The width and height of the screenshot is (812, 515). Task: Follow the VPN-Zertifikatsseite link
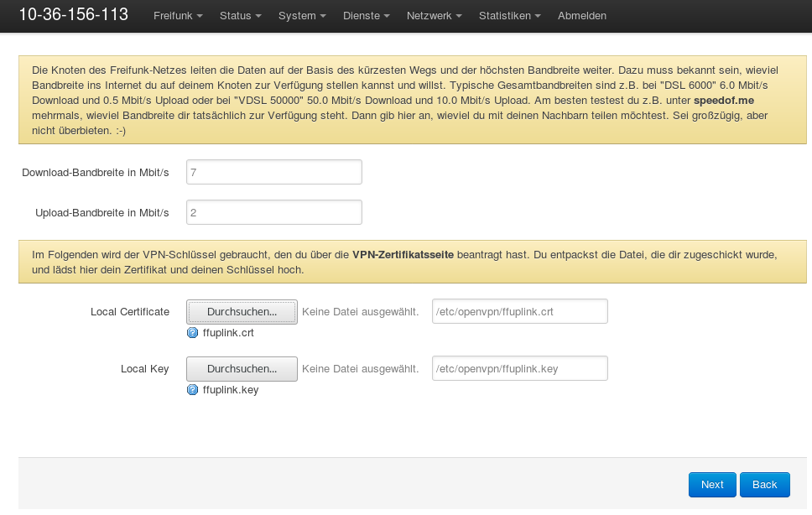tap(403, 254)
